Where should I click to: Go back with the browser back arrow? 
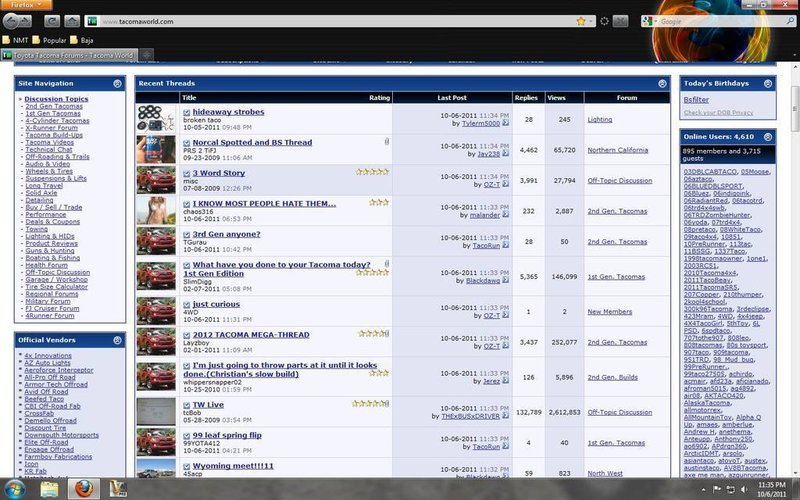(x=11, y=21)
